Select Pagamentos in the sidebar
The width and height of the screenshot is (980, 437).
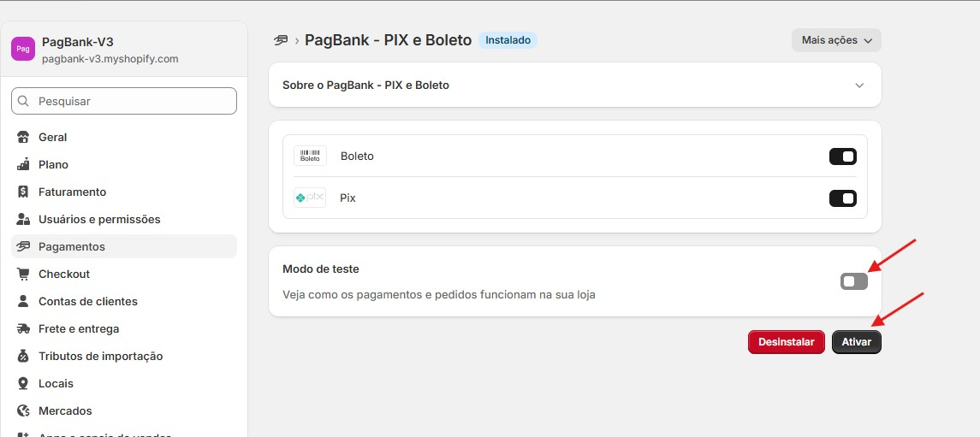(x=124, y=246)
